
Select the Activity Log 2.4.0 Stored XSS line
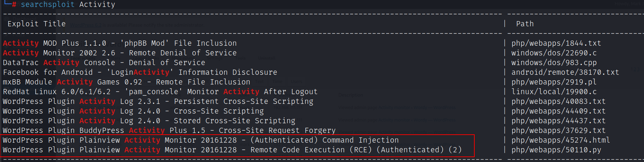pos(149,121)
